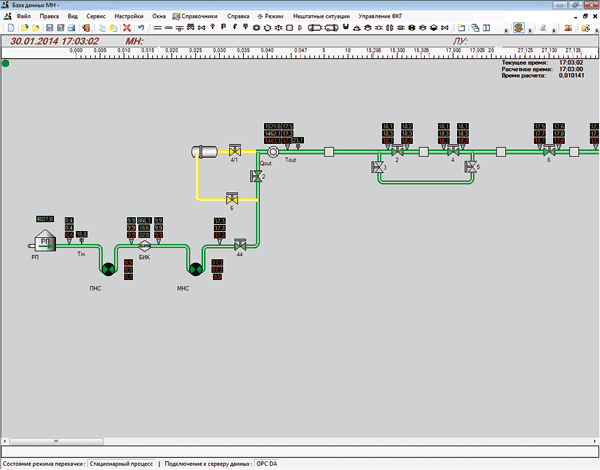Viewport: 600px width, 470px height.
Task: Click the save floppy disk icon
Action: 49,28
